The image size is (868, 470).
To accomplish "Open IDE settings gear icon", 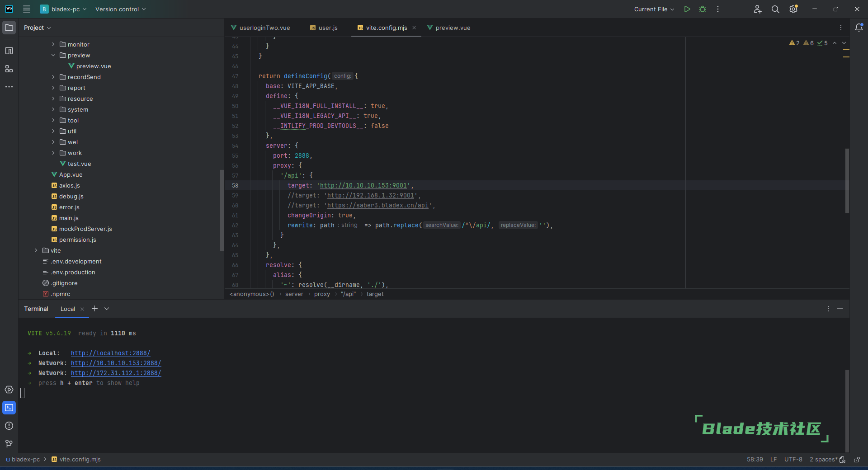I will (793, 9).
